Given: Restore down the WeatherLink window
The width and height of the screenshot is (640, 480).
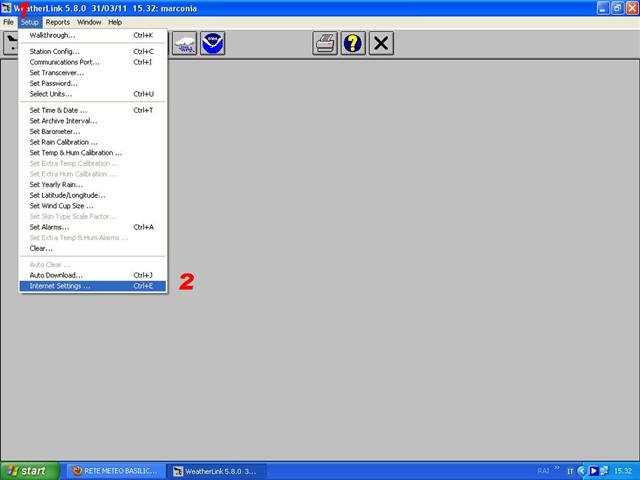Looking at the screenshot, I should click(617, 8).
